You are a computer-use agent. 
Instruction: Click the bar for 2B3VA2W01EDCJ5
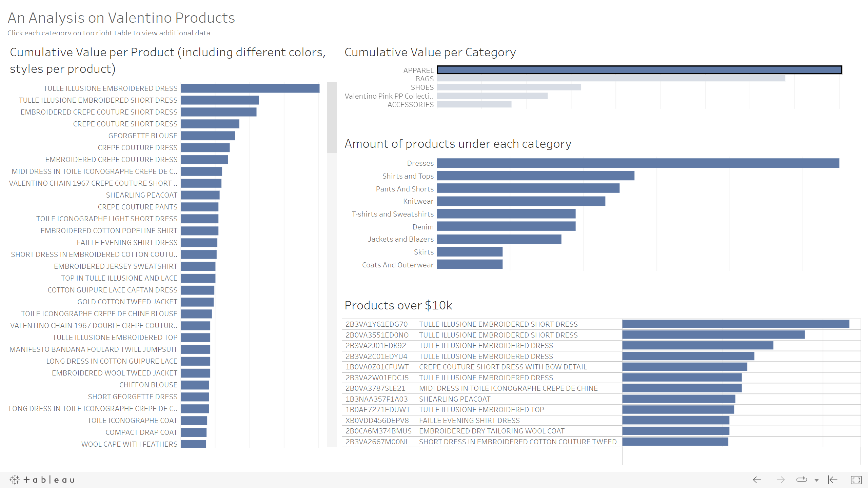click(x=682, y=378)
